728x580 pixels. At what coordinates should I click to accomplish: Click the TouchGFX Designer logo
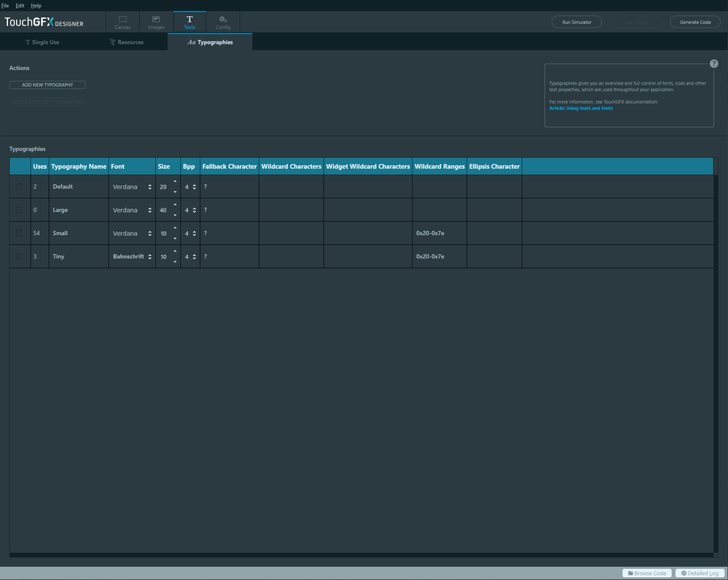(44, 22)
